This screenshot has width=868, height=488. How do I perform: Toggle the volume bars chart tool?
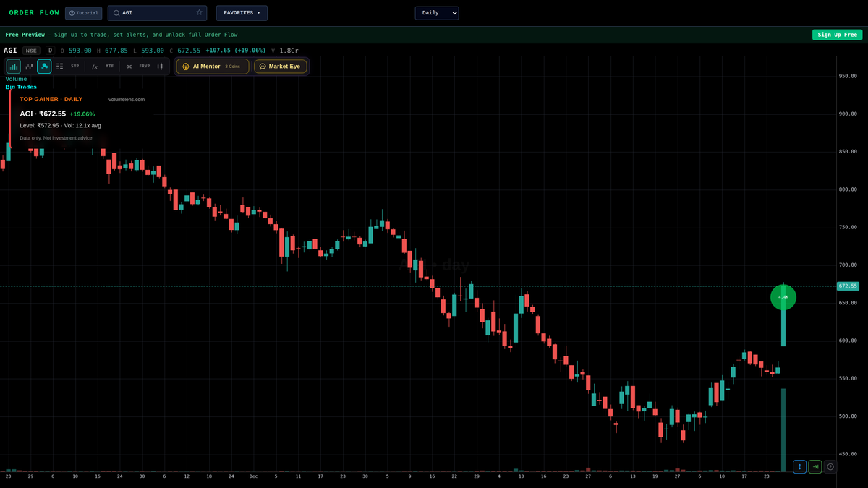pyautogui.click(x=14, y=67)
